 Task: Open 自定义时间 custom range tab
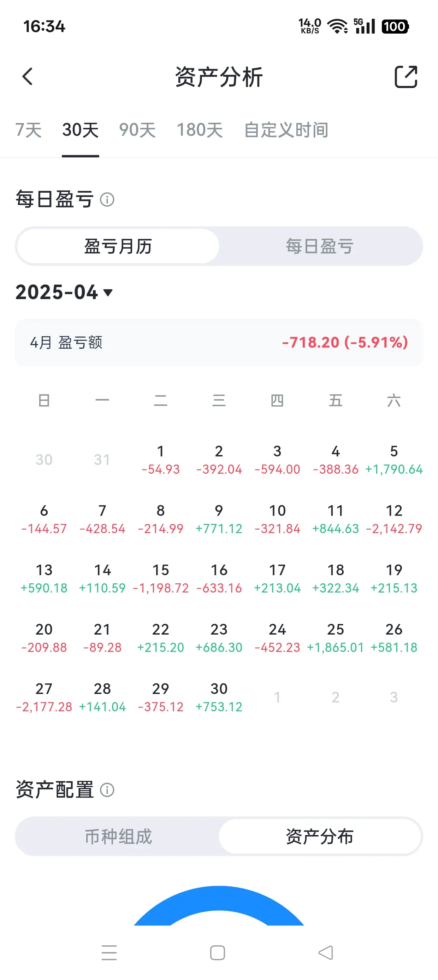[x=286, y=130]
